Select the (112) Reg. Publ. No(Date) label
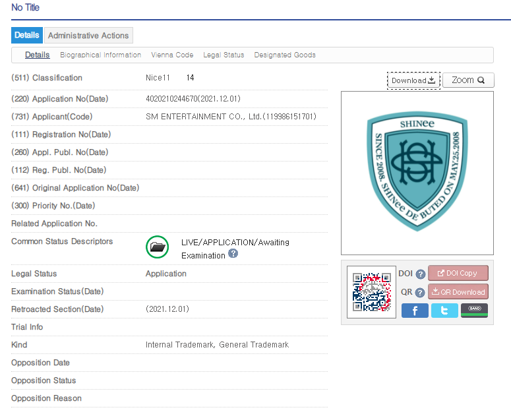The width and height of the screenshot is (511, 420). click(x=59, y=170)
